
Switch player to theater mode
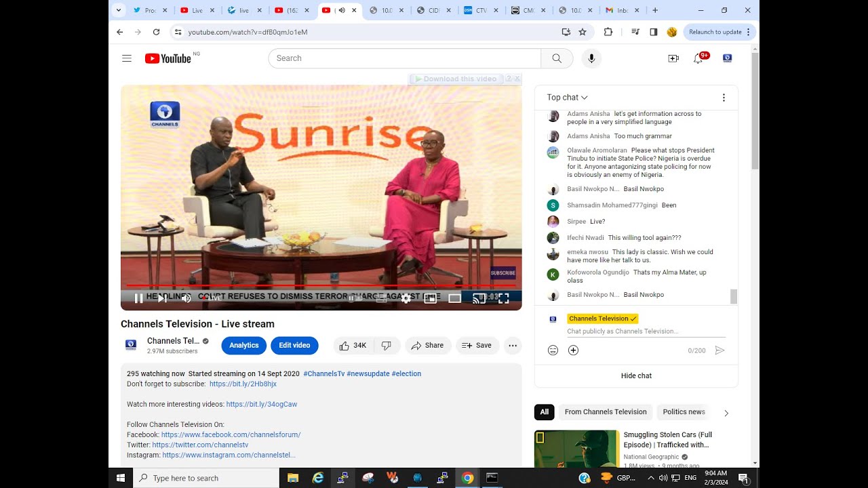(x=454, y=298)
